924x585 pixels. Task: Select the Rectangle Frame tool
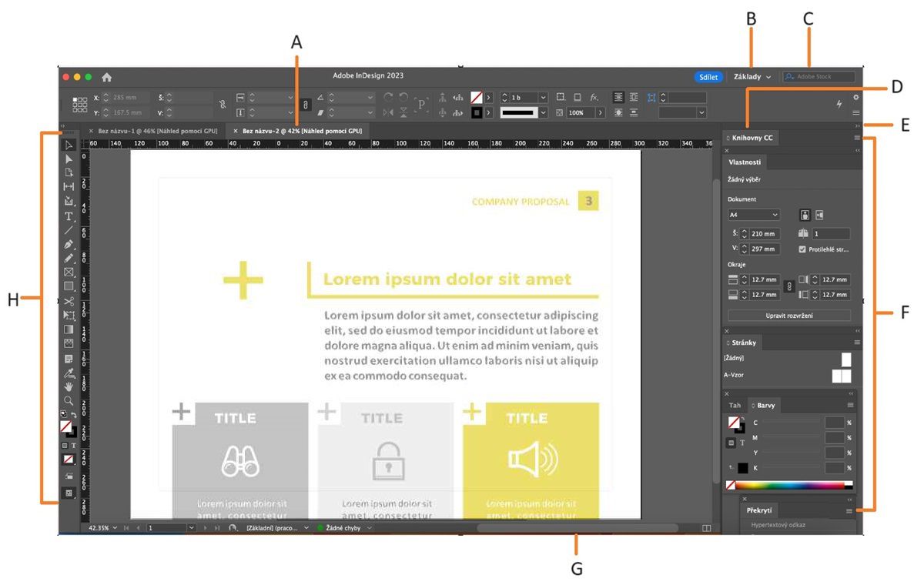(69, 272)
